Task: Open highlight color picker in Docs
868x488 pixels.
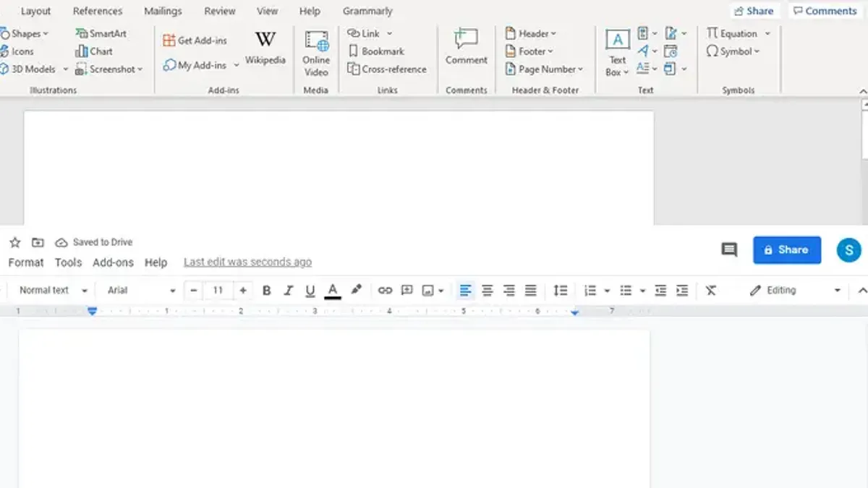Action: (356, 291)
